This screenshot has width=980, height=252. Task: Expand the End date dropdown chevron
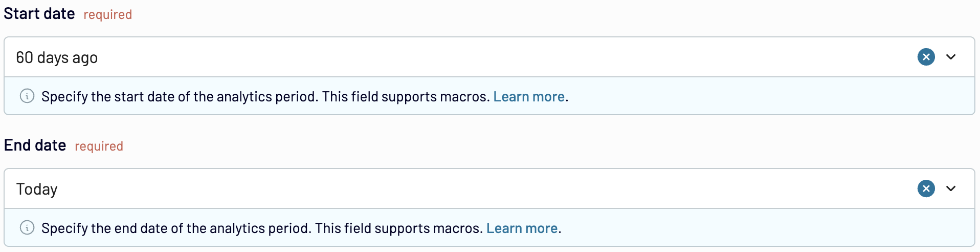click(951, 188)
